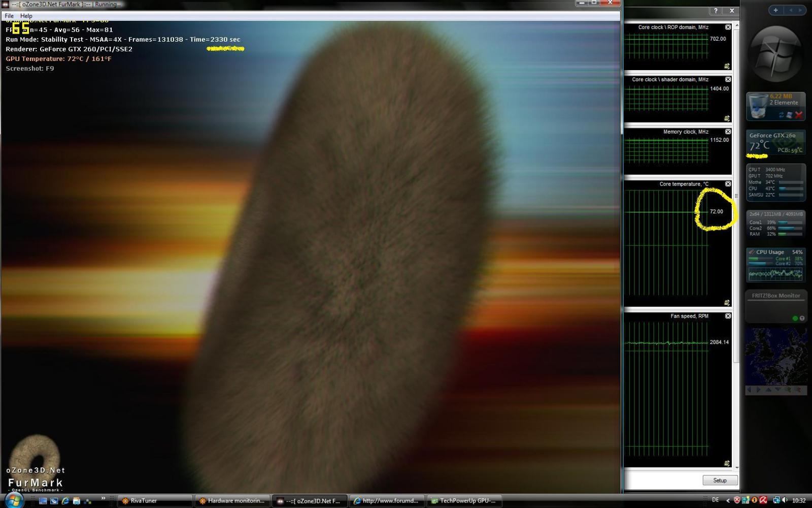Screen dimensions: 812x508
Task: Open the File menu in FurMark
Action: click(9, 16)
